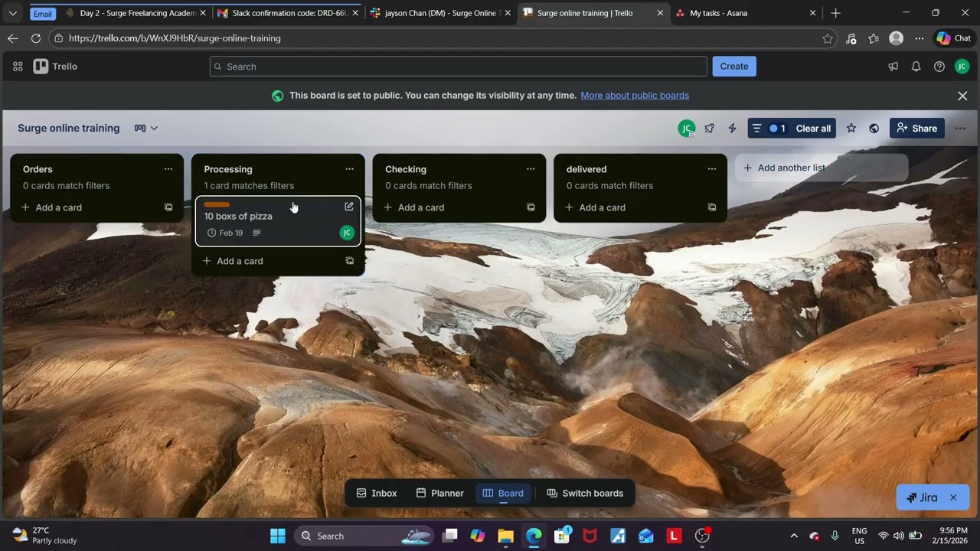The width and height of the screenshot is (980, 551).
Task: Create card from template in Orders list
Action: pos(168,207)
